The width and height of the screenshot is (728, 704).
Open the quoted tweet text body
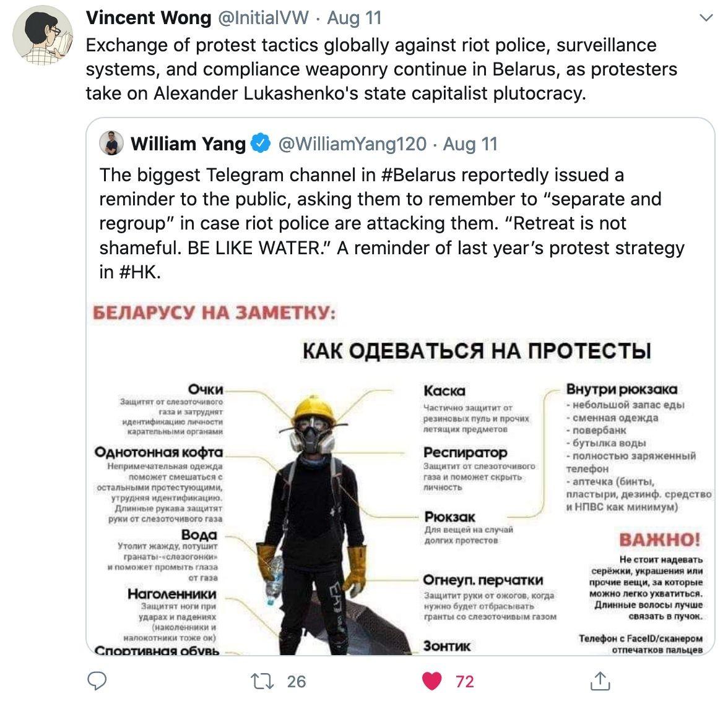pos(392,223)
